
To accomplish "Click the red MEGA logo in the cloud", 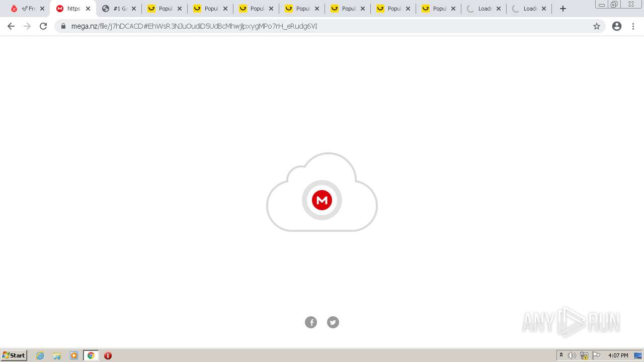I will pos(322,200).
